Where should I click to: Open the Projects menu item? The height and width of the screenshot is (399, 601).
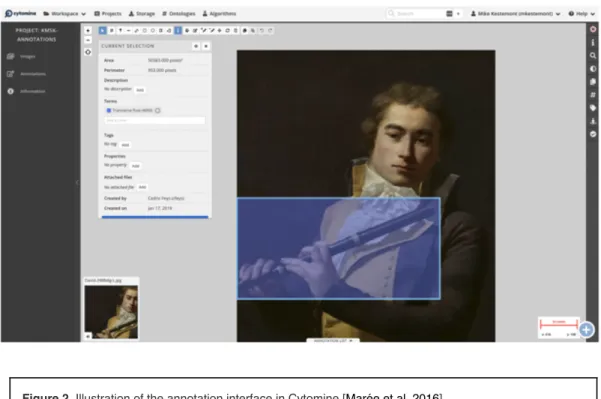coord(108,14)
